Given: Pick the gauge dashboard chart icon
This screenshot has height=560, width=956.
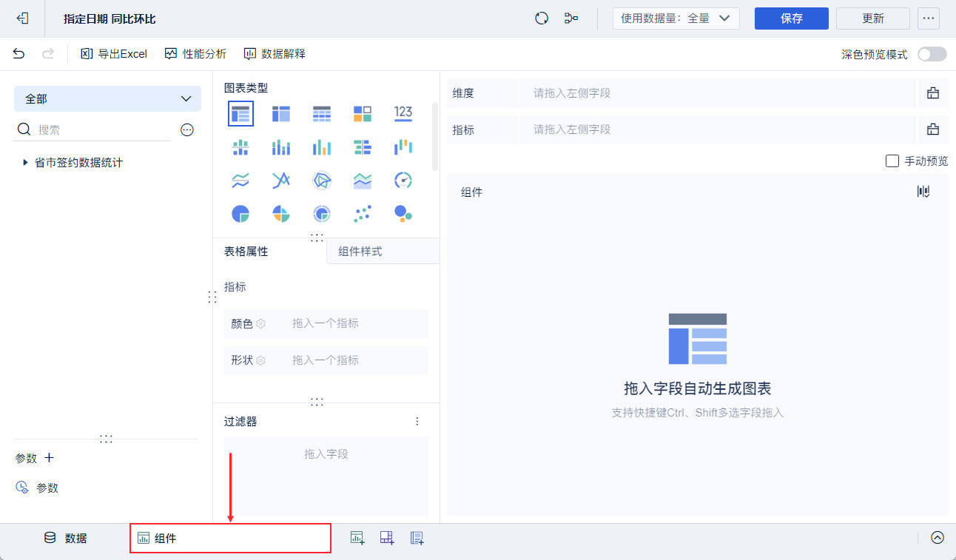Looking at the screenshot, I should (x=403, y=181).
